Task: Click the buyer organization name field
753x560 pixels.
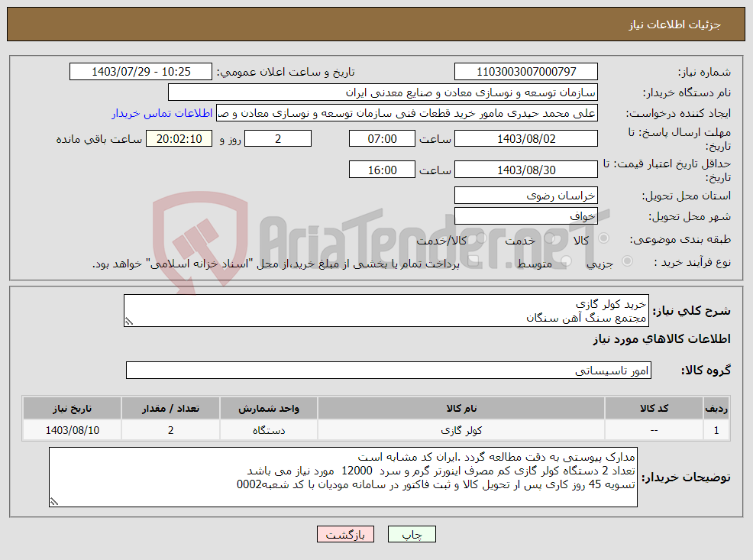Action: point(383,92)
